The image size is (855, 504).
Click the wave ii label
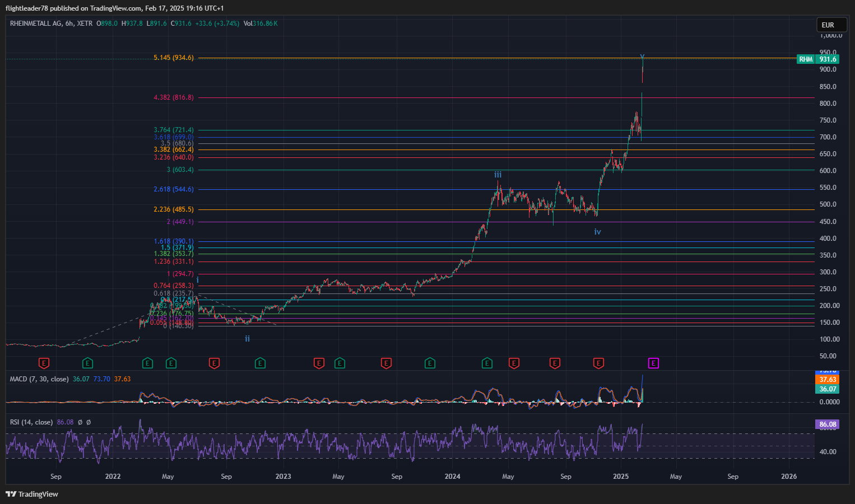(x=247, y=338)
